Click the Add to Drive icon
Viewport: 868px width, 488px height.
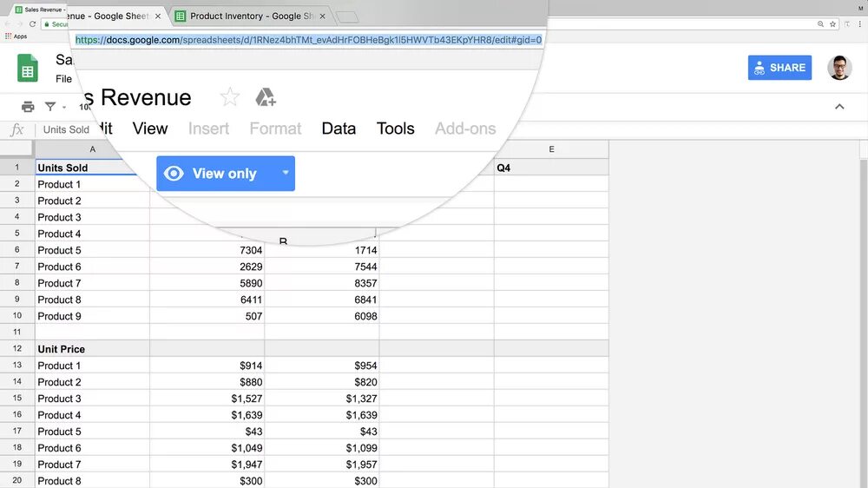pos(265,97)
